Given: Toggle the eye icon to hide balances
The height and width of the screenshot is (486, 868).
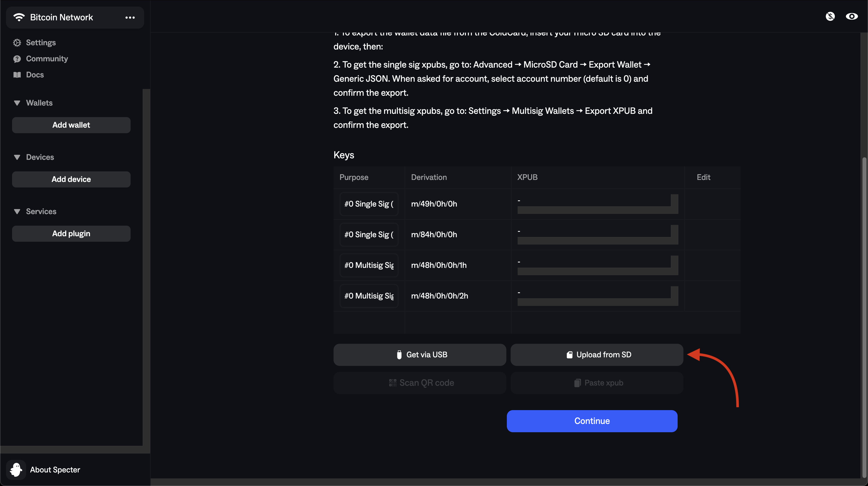Looking at the screenshot, I should click(x=851, y=16).
